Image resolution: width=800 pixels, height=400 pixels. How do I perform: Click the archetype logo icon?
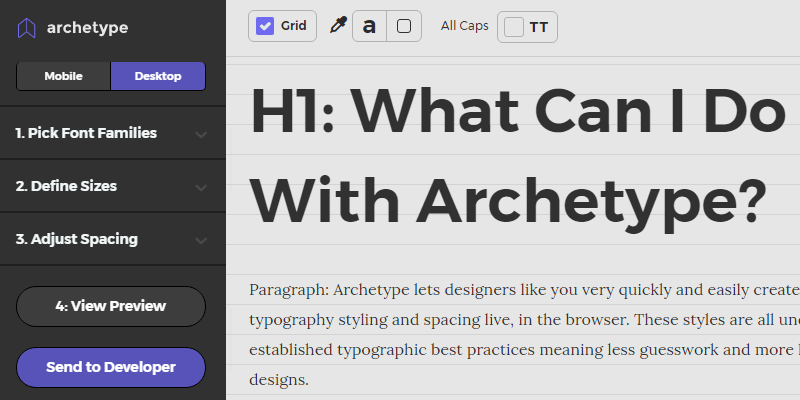(27, 28)
